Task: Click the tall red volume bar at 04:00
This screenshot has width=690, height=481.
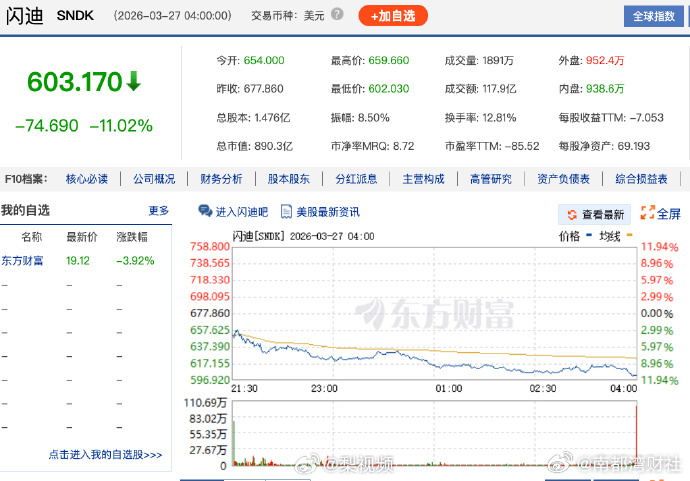Action: [x=636, y=435]
